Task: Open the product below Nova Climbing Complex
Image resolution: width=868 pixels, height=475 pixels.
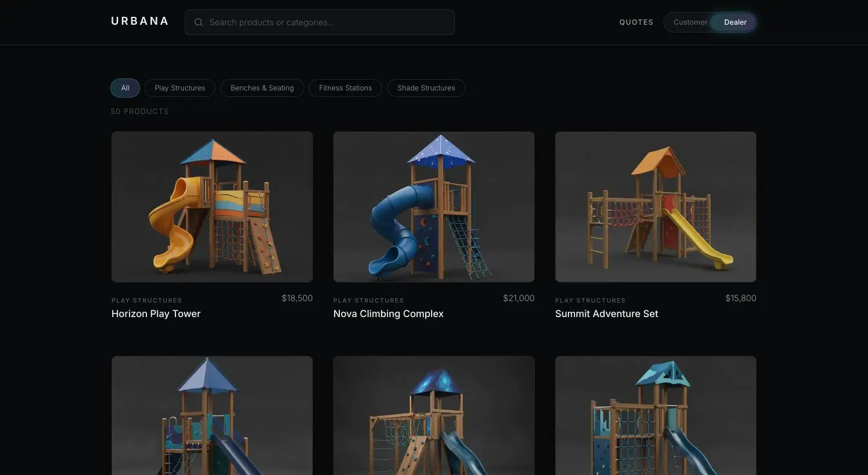Action: (x=434, y=415)
